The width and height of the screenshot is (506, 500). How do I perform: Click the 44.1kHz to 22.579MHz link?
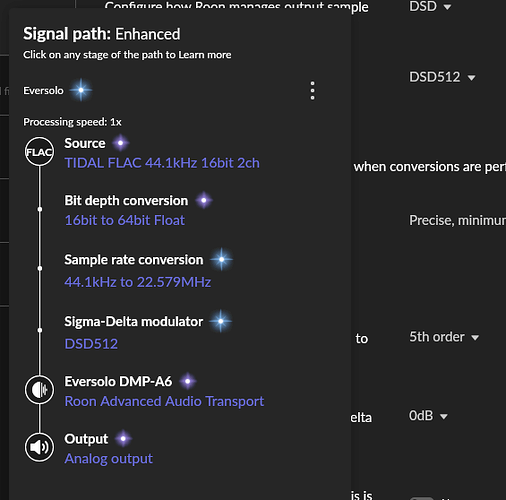(138, 282)
